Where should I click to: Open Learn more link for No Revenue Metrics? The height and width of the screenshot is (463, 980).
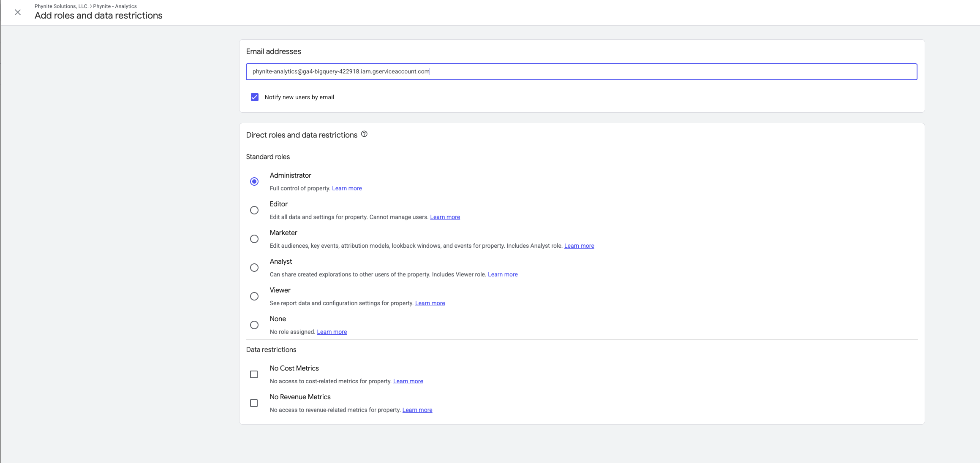click(417, 410)
